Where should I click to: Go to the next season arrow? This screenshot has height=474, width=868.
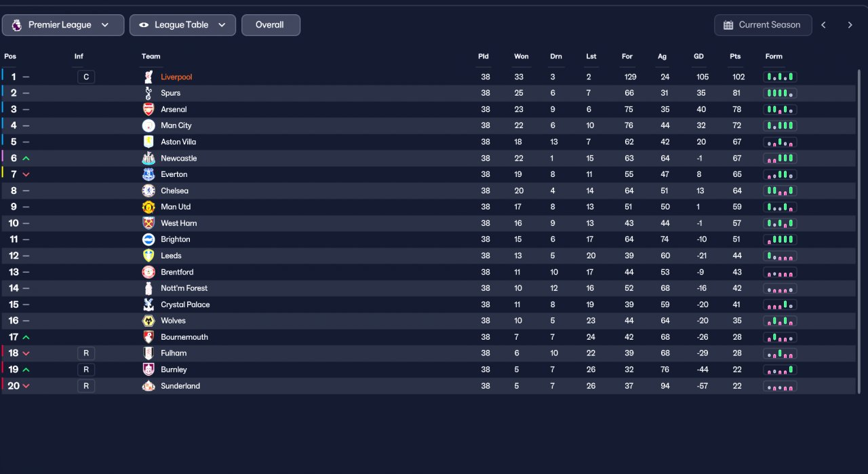tap(850, 25)
